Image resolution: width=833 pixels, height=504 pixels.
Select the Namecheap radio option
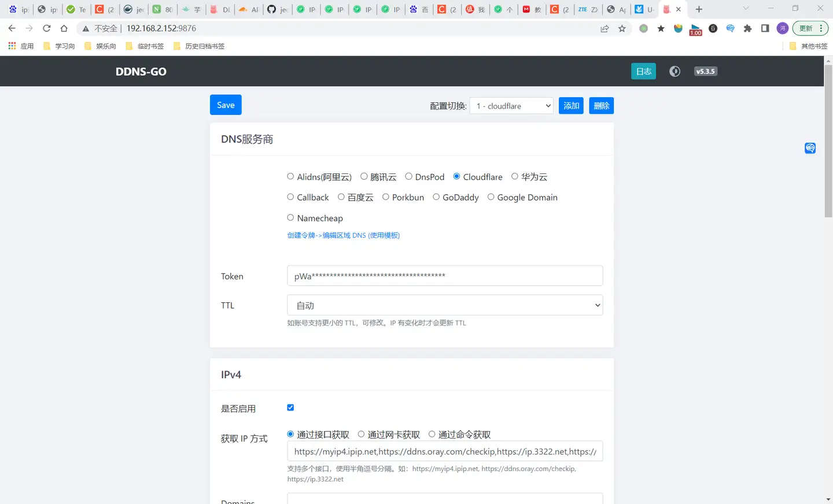click(290, 218)
